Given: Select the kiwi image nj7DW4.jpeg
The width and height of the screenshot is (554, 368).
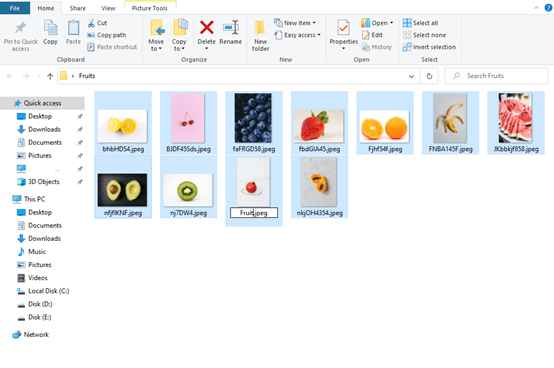Looking at the screenshot, I should click(x=188, y=186).
